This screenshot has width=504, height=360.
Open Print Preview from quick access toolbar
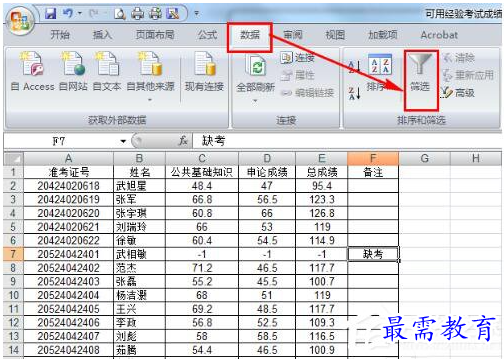pos(120,14)
